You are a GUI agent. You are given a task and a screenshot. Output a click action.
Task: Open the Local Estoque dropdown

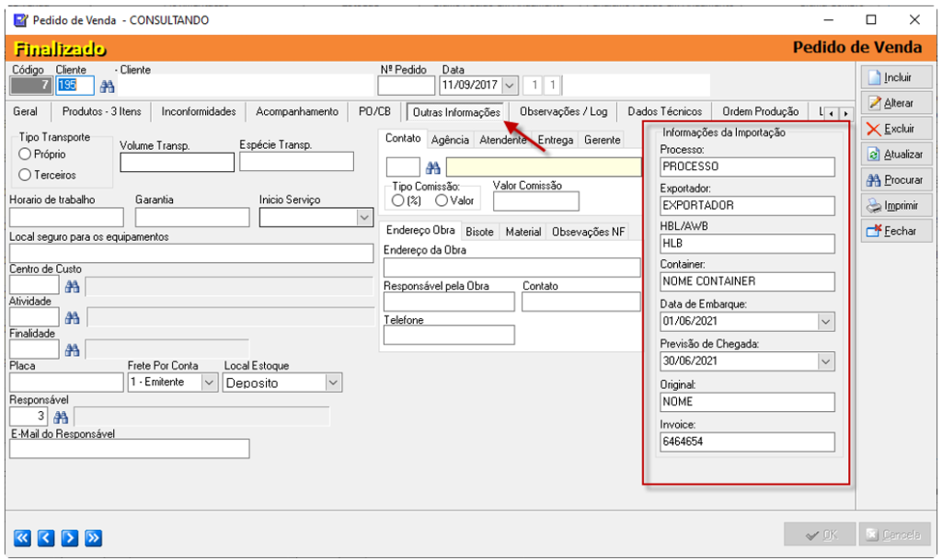[333, 383]
